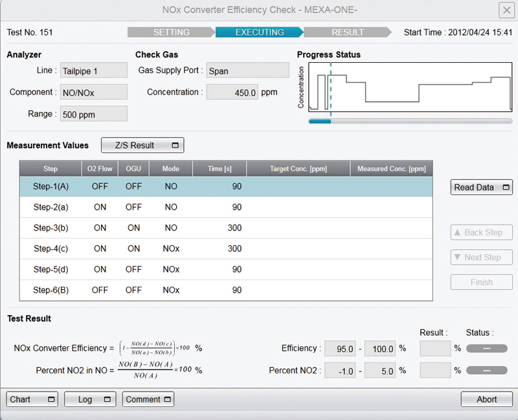Open the Log window button
The image size is (518, 420).
point(90,399)
